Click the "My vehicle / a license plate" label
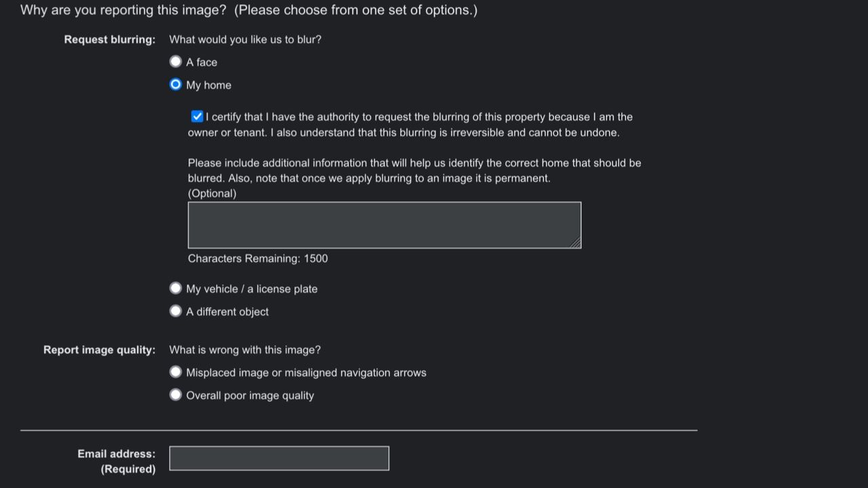Viewport: 868px width, 488px height. coord(252,289)
